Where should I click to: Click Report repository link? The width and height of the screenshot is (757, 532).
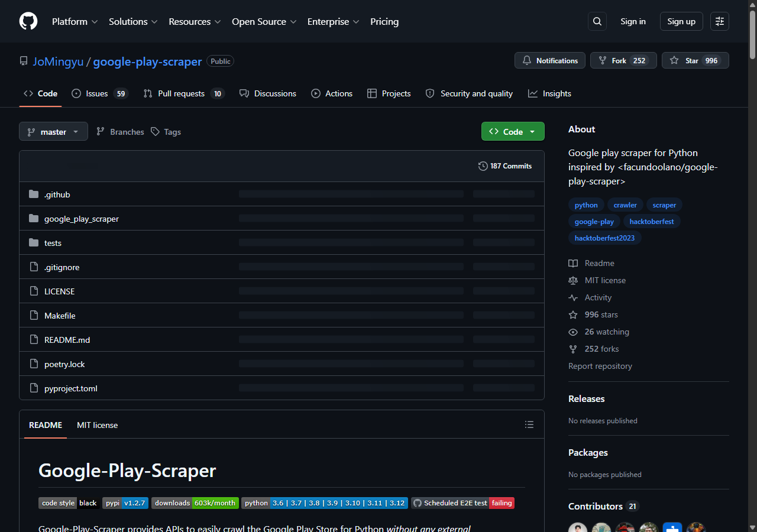click(600, 366)
